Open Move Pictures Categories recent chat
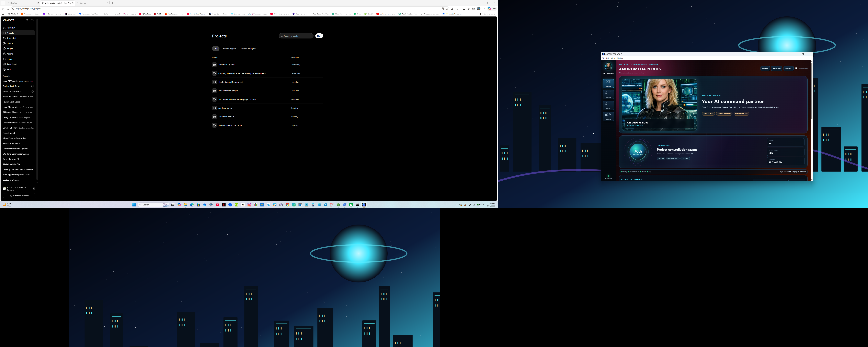Viewport: 868px width, 347px height. pyautogui.click(x=18, y=138)
